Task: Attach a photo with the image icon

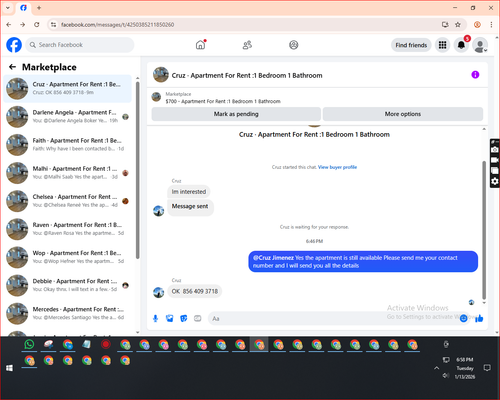Action: pos(170,318)
